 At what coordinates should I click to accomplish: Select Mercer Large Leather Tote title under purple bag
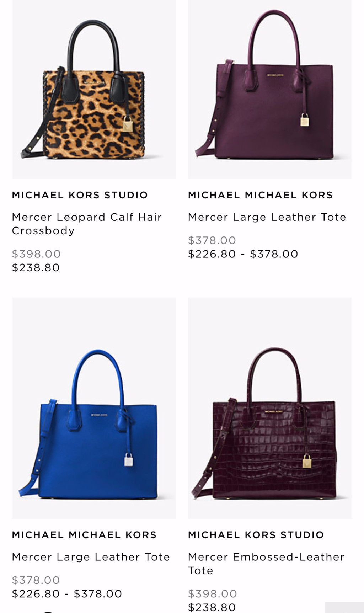point(267,217)
